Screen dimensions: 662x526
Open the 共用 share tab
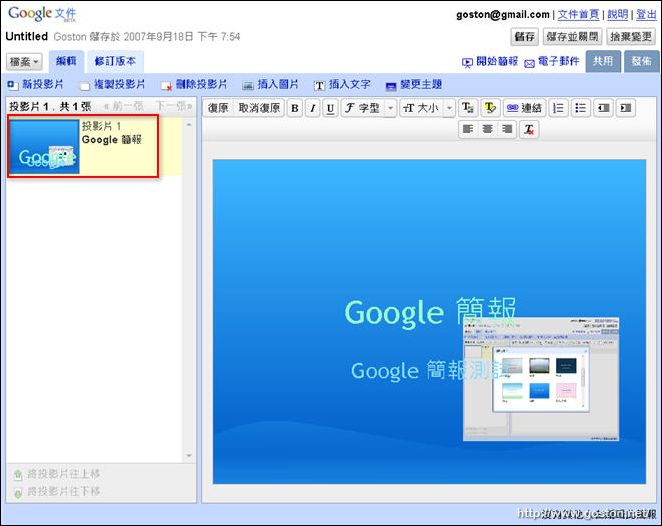[x=603, y=61]
